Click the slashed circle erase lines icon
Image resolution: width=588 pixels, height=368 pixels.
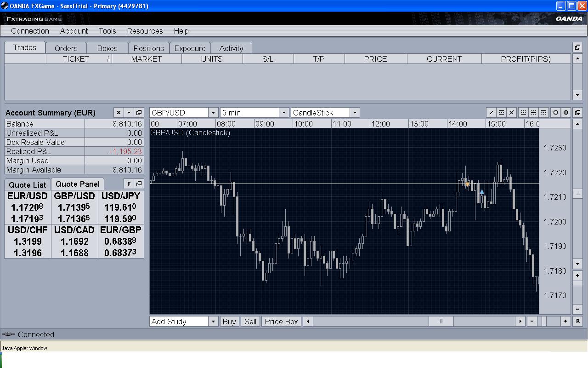(511, 113)
